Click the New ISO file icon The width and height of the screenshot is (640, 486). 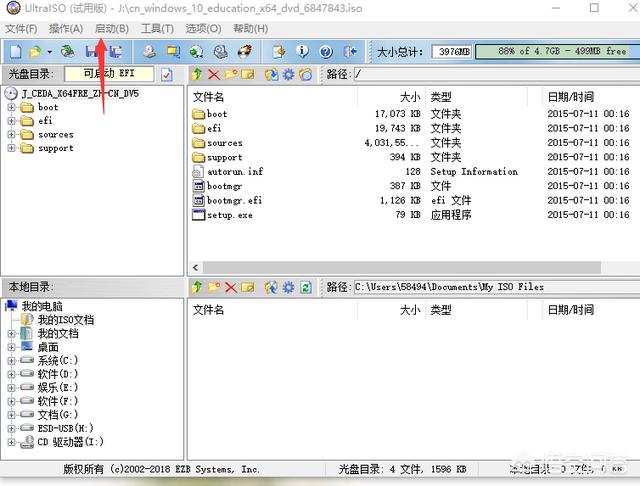16,51
